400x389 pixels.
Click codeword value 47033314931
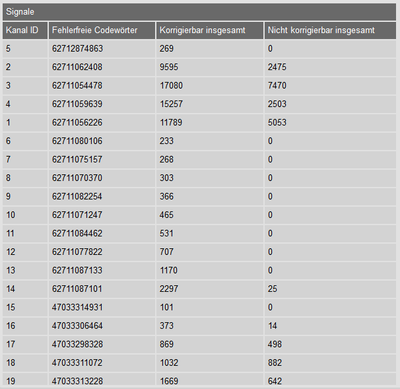(x=77, y=307)
